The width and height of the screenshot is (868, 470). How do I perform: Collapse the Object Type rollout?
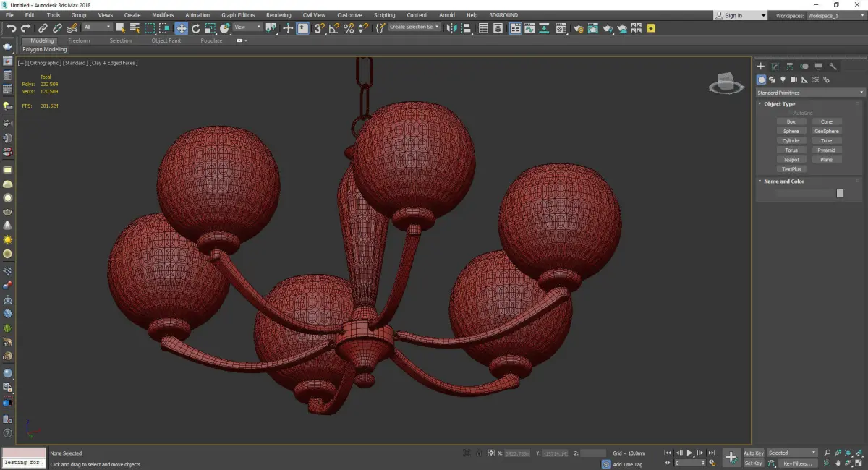point(779,104)
